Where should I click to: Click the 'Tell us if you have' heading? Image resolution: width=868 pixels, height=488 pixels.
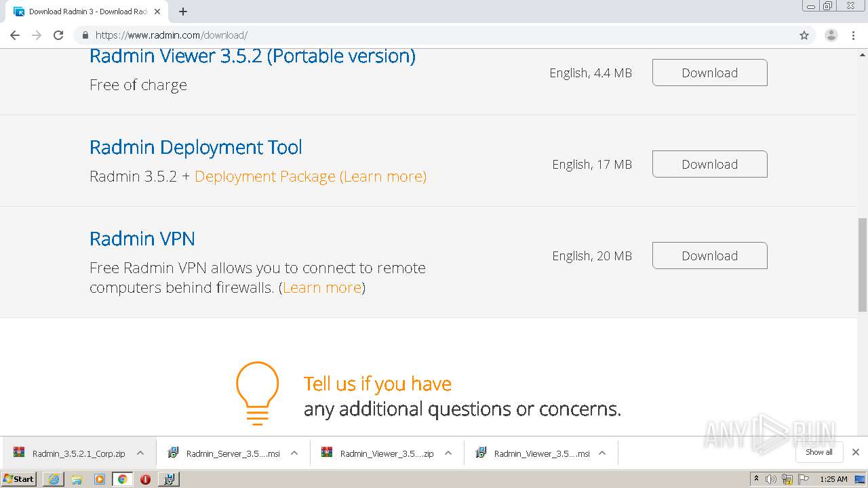click(378, 384)
